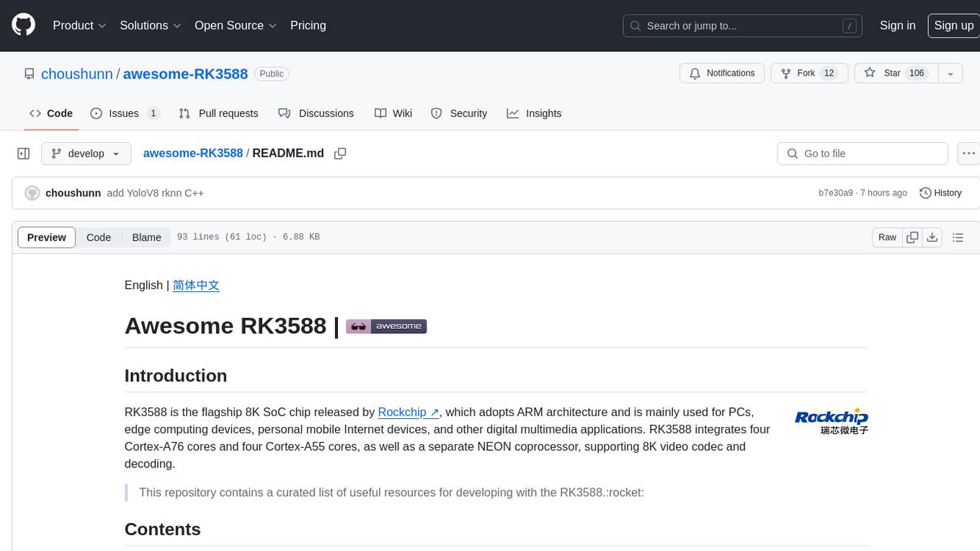Open commit message add YoloV8 rknn C++

point(155,193)
